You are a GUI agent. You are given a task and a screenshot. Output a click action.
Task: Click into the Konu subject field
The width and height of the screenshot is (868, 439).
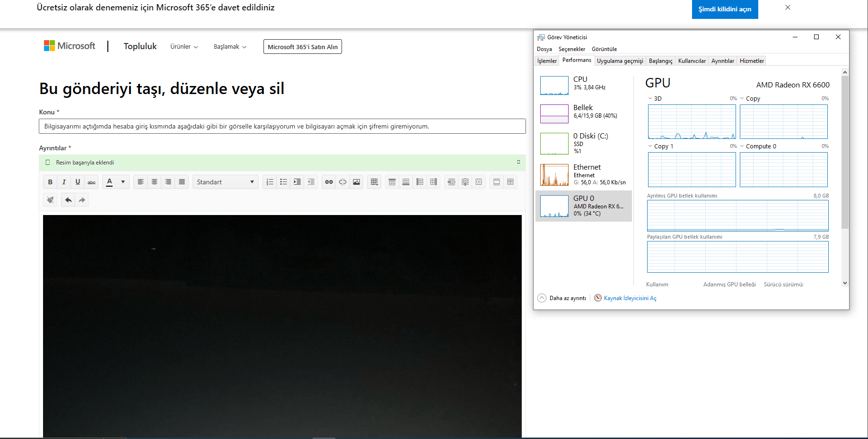282,126
